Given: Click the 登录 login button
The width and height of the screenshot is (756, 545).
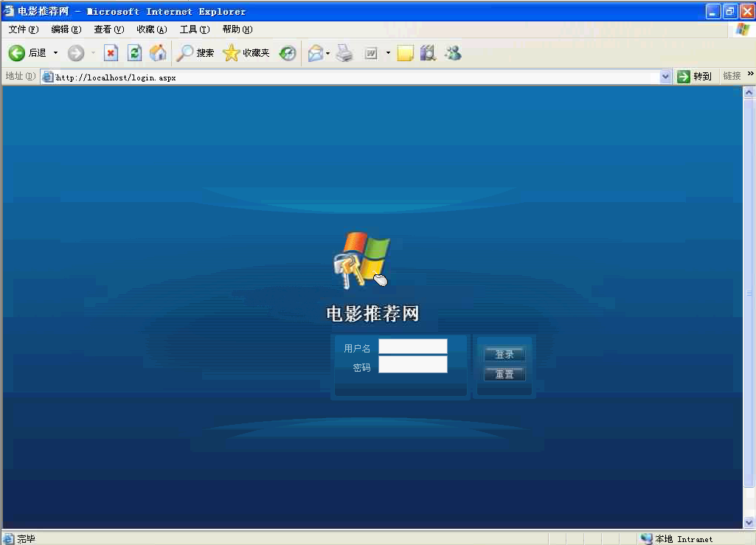Looking at the screenshot, I should 504,355.
